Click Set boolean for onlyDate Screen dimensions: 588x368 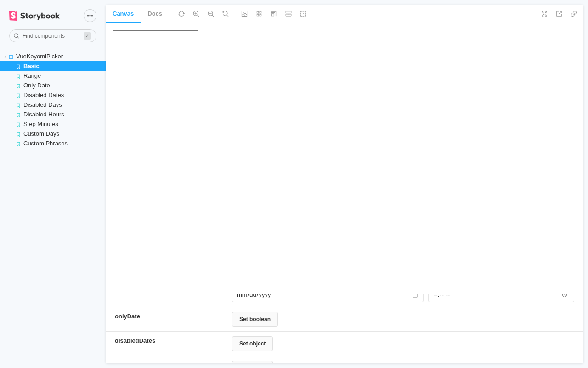[x=255, y=319]
